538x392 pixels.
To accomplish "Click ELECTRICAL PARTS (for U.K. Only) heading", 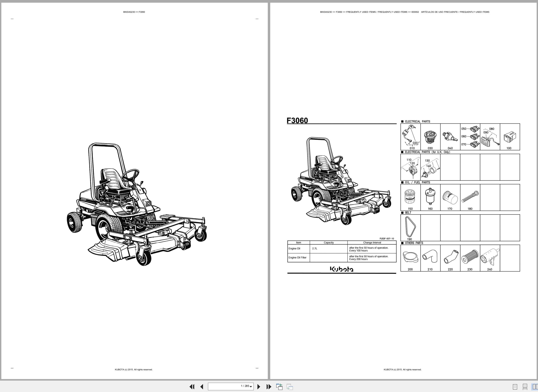I will [427, 152].
